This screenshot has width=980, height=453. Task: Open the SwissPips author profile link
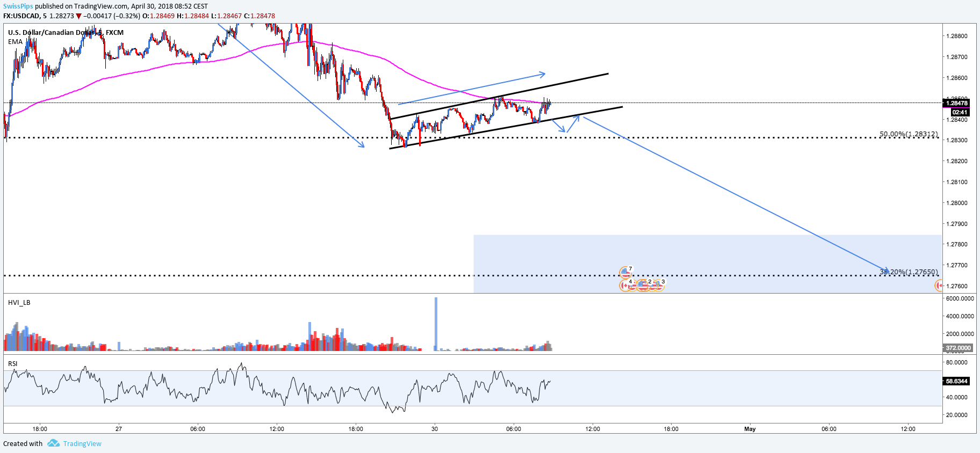18,6
